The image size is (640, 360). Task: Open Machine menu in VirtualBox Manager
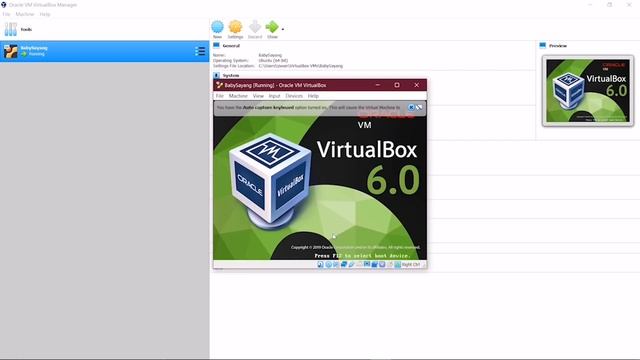point(25,14)
